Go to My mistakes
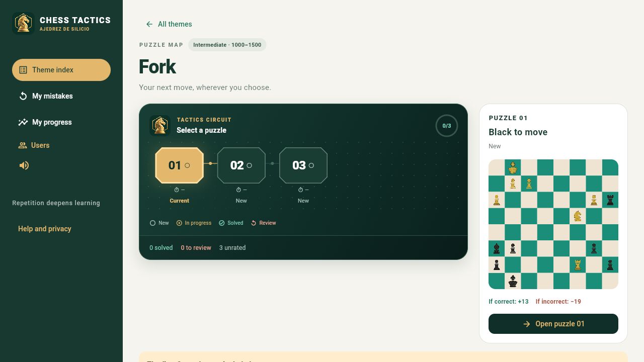This screenshot has height=362, width=644. (61, 96)
